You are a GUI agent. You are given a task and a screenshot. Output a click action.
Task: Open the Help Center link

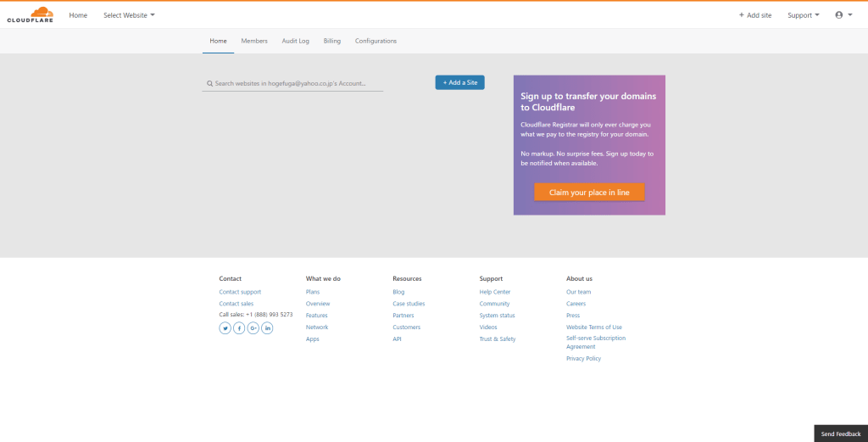point(495,292)
